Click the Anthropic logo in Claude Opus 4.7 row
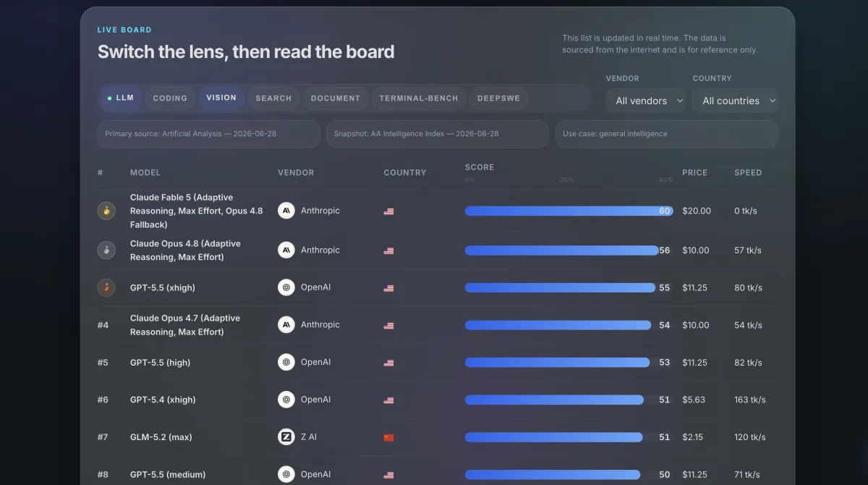The image size is (868, 485). click(286, 324)
